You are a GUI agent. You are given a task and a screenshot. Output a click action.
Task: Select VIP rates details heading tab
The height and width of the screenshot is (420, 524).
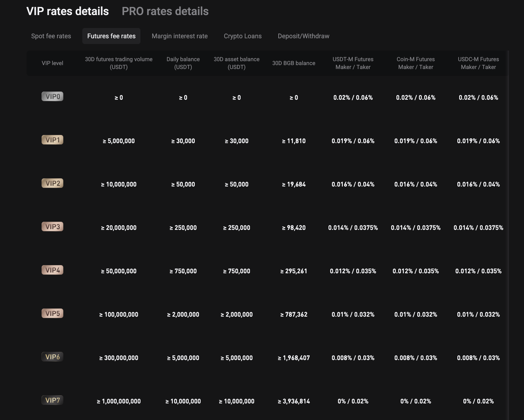tap(68, 11)
